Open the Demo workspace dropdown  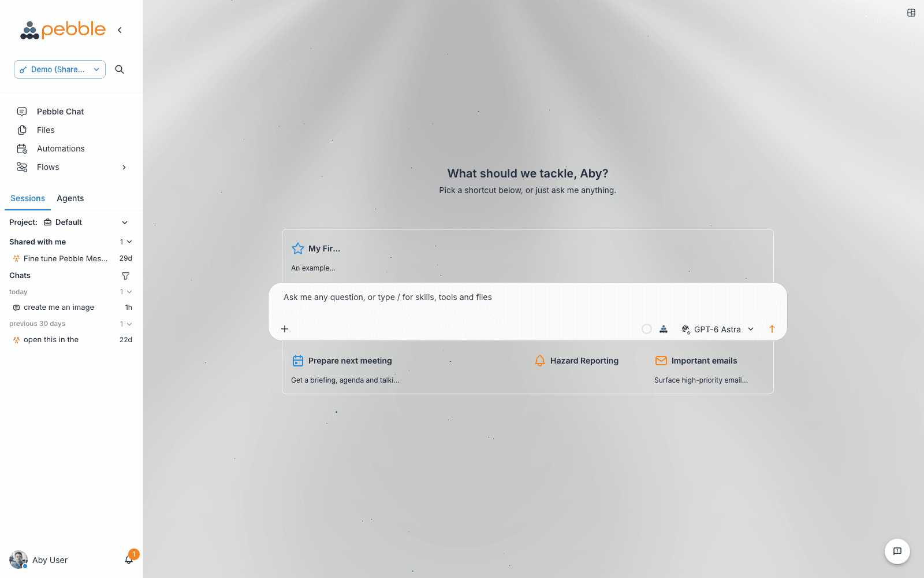(59, 69)
